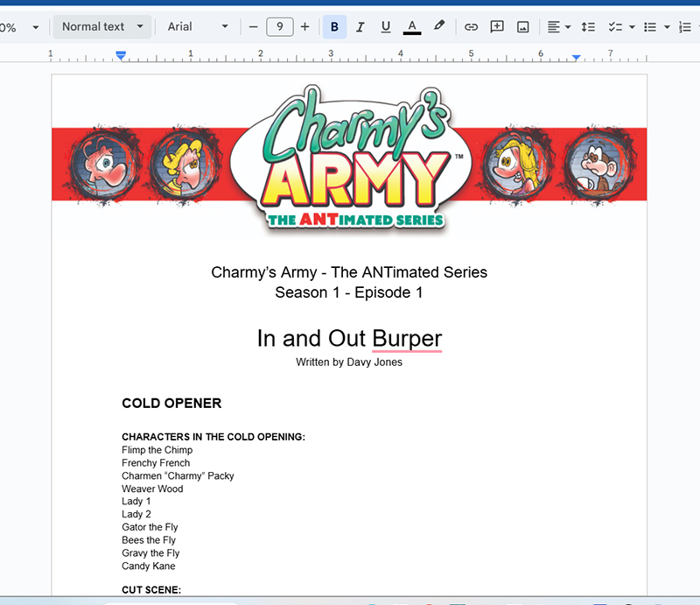The image size is (700, 605).
Task: Click 'CHARACTERS IN THE COLD OPENING:' heading
Action: tap(213, 437)
